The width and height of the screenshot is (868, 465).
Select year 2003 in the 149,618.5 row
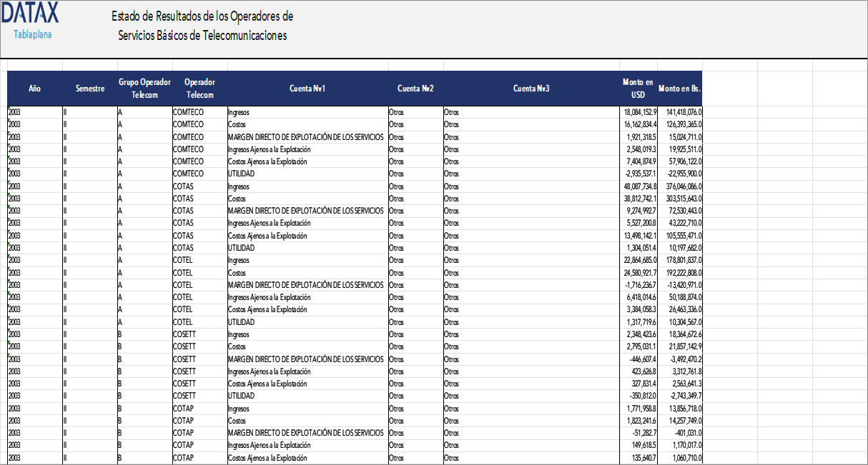[x=34, y=445]
